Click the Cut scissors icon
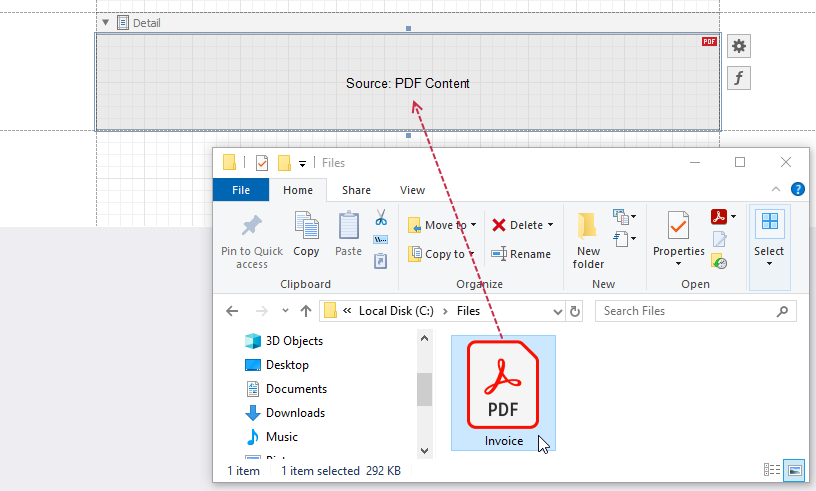 coord(381,217)
